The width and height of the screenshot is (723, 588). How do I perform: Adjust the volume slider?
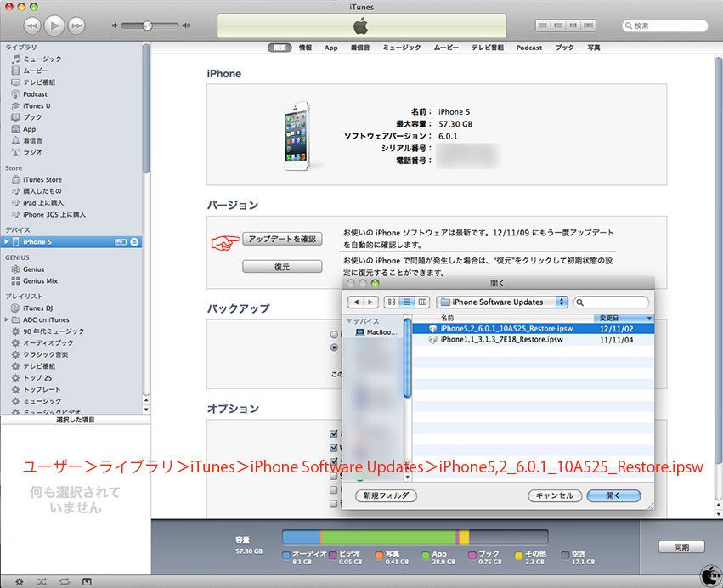click(150, 25)
